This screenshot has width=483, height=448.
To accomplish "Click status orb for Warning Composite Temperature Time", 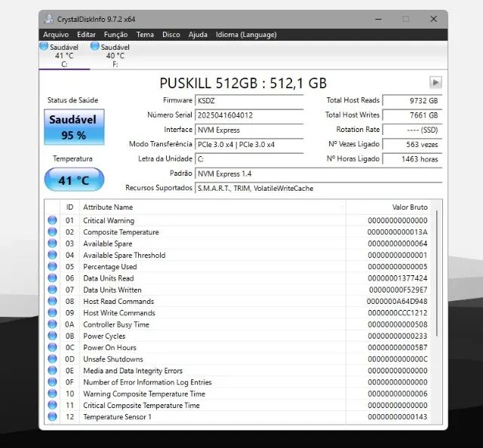I will [52, 394].
